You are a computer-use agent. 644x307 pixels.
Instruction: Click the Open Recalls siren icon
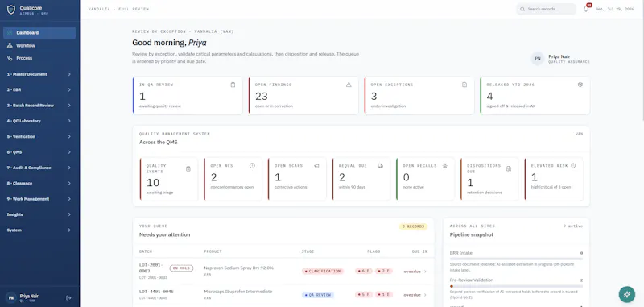click(445, 166)
